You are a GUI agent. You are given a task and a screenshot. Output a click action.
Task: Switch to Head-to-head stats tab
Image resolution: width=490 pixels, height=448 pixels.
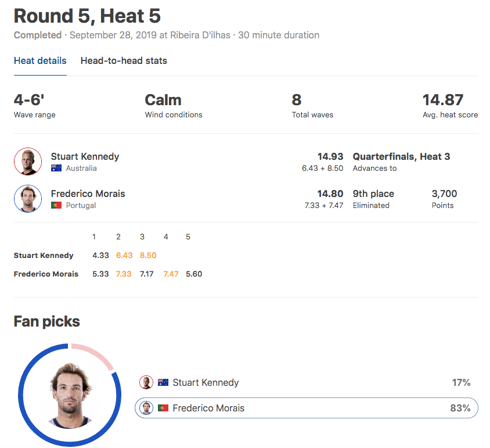point(124,60)
